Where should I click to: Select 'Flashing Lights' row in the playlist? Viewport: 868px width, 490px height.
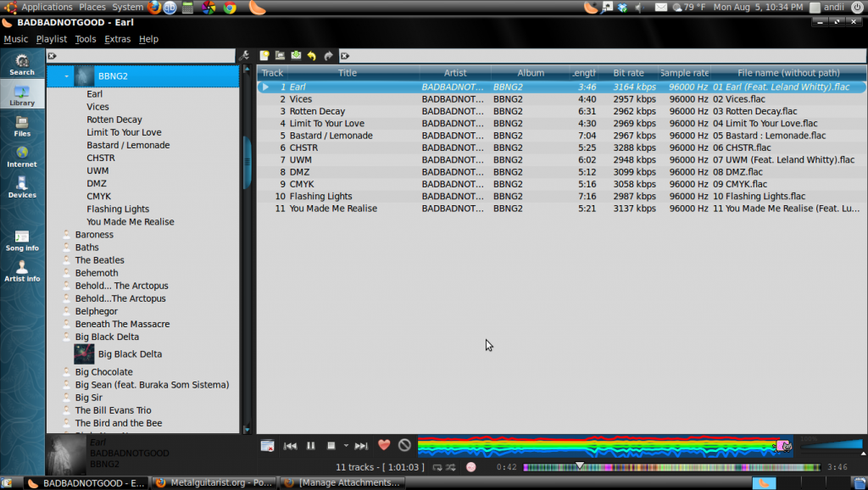pos(562,196)
